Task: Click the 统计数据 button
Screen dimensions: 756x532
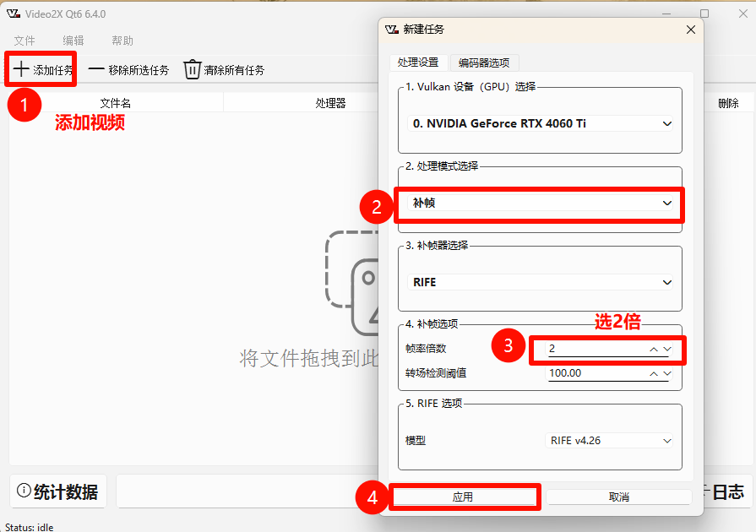Action: (x=57, y=491)
